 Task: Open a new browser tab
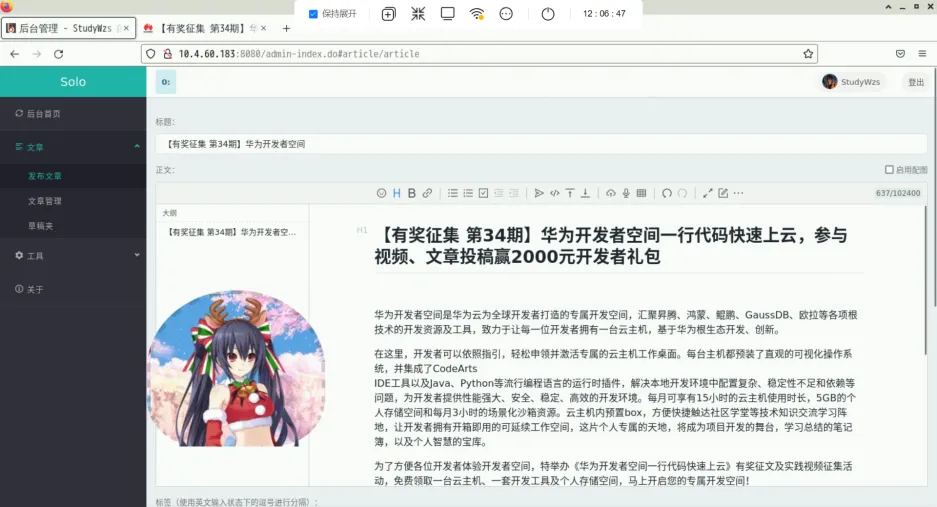[x=286, y=28]
